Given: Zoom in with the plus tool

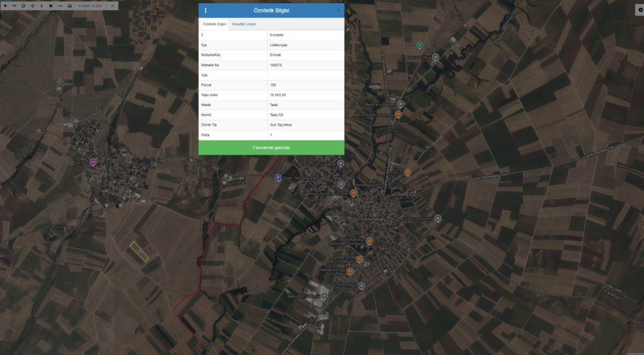Looking at the screenshot, I should pos(5,5).
